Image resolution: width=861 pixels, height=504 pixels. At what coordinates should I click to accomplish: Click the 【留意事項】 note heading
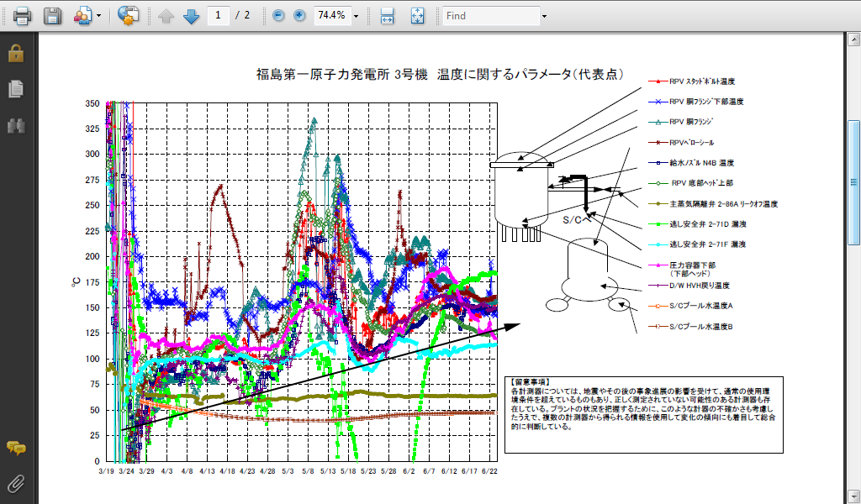531,382
